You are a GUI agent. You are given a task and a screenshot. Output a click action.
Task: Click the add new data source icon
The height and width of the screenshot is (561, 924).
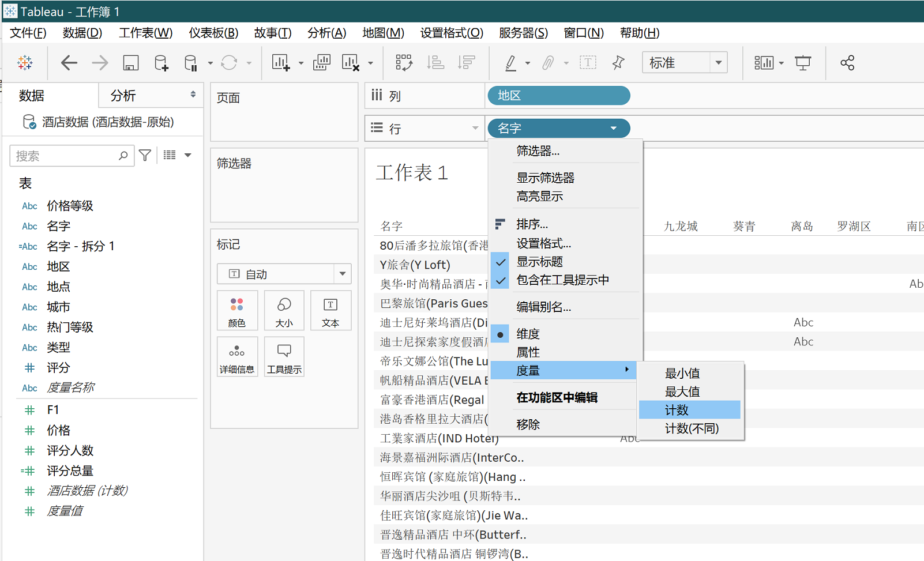[161, 62]
